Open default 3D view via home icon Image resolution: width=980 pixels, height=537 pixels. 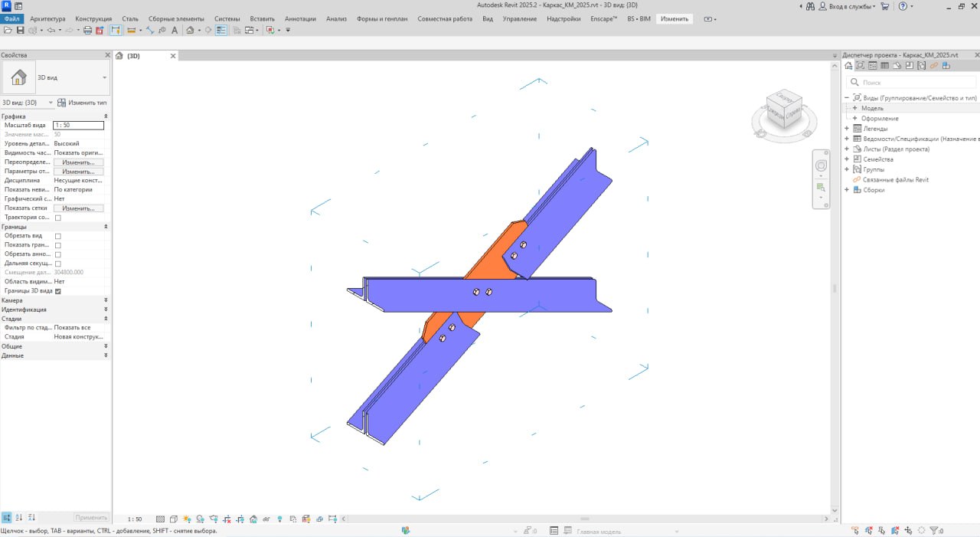pyautogui.click(x=191, y=29)
